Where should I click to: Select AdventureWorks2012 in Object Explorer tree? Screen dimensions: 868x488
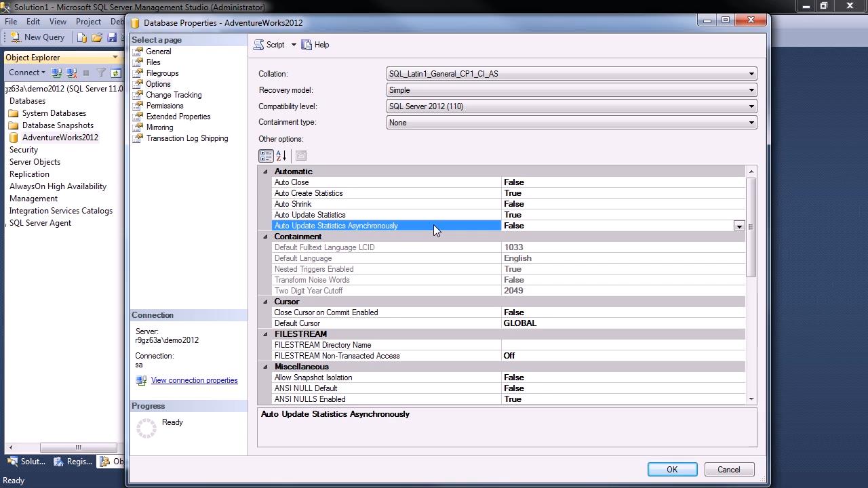[60, 138]
